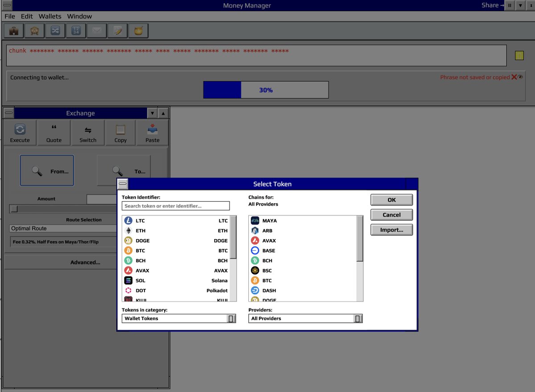This screenshot has width=535, height=392.
Task: Click the Import... button
Action: coord(391,230)
